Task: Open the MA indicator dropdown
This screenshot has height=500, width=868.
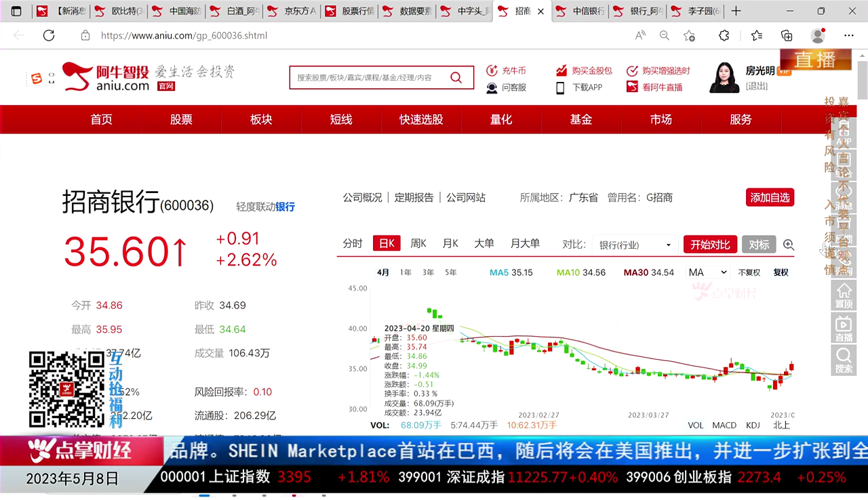Action: pos(707,272)
